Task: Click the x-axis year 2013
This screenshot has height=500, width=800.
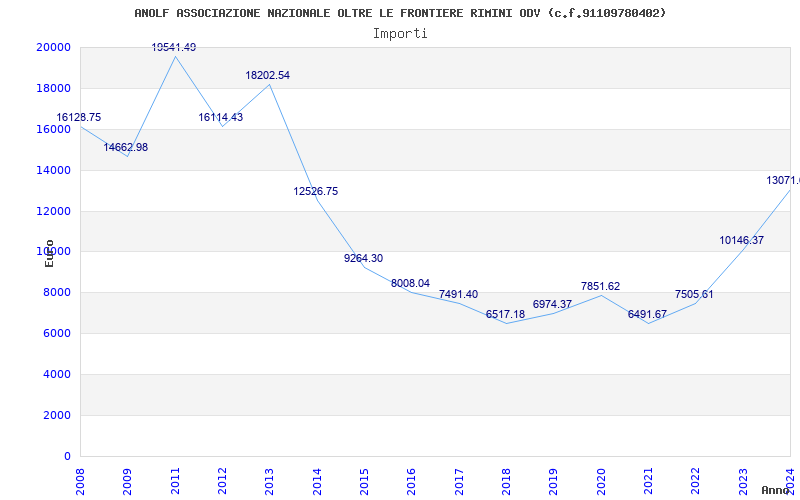Action: coord(269,481)
